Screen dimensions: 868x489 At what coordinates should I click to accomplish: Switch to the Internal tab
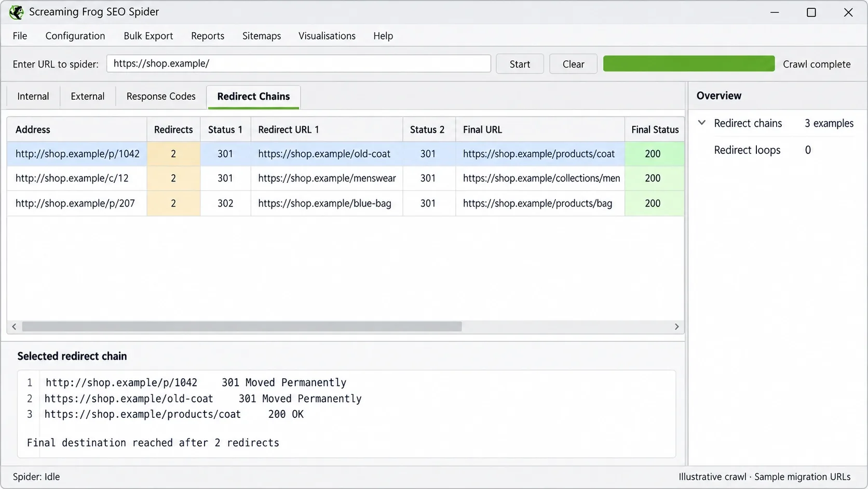33,96
